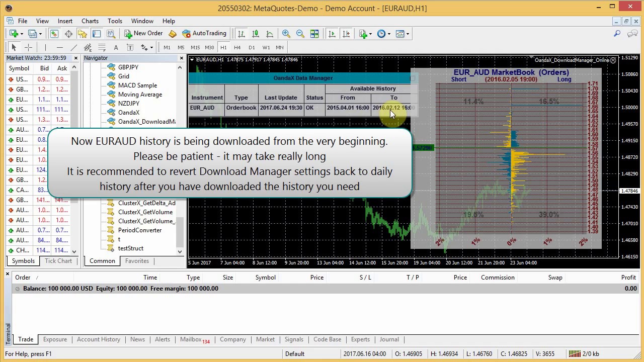Switch to M1 timeframe

click(x=167, y=47)
